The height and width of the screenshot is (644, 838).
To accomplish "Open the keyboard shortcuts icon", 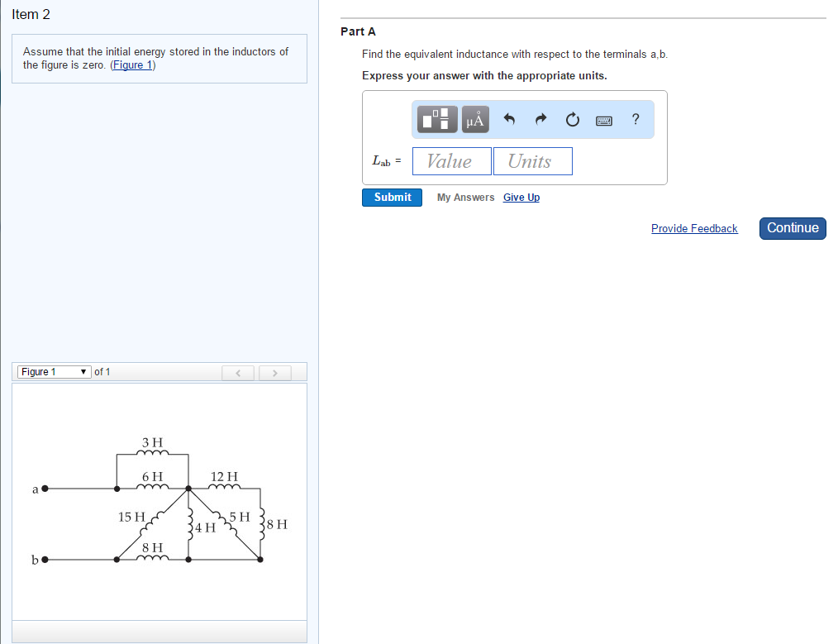I will (603, 120).
